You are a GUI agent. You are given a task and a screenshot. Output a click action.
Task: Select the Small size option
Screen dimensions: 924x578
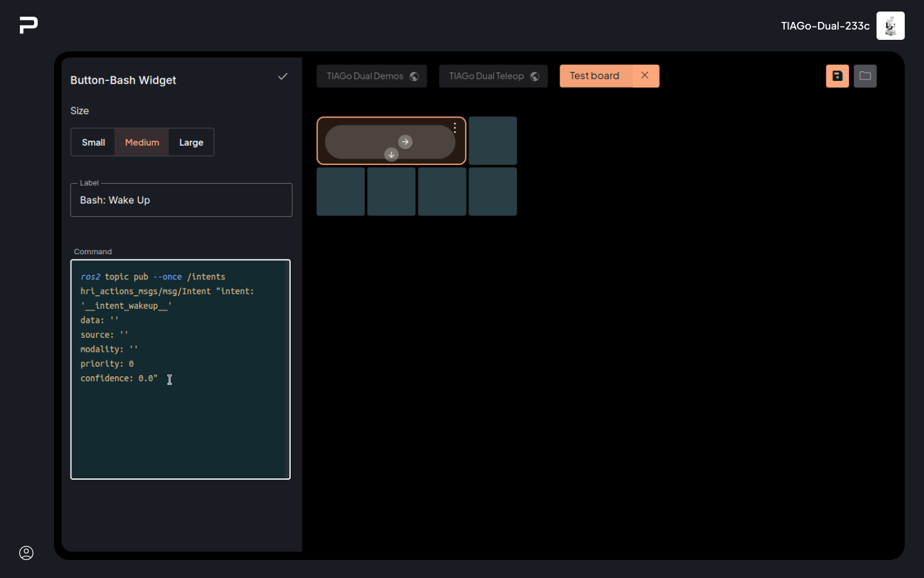[x=93, y=143]
